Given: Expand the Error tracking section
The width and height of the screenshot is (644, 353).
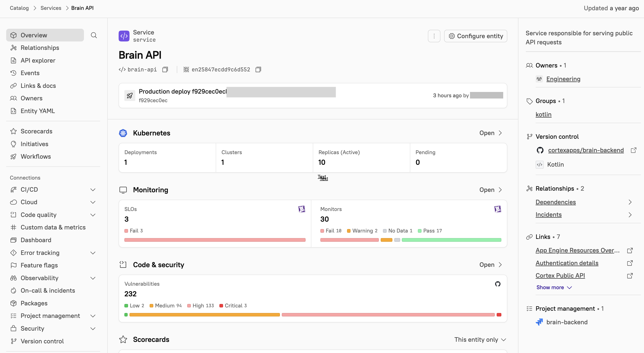Looking at the screenshot, I should pos(93,253).
